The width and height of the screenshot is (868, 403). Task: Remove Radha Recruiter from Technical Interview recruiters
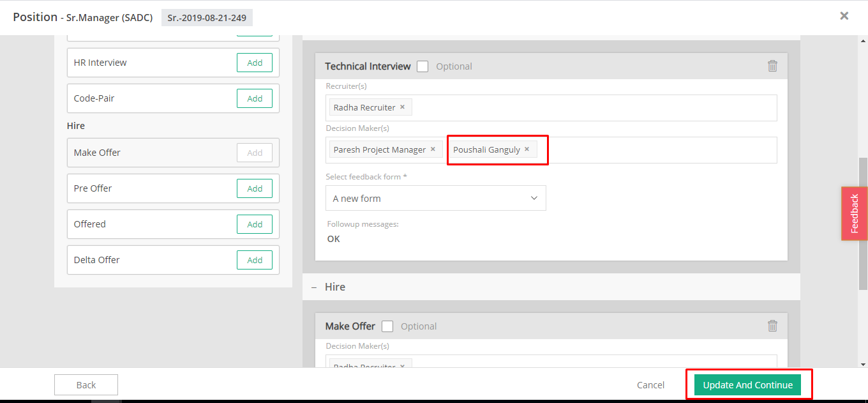point(402,107)
